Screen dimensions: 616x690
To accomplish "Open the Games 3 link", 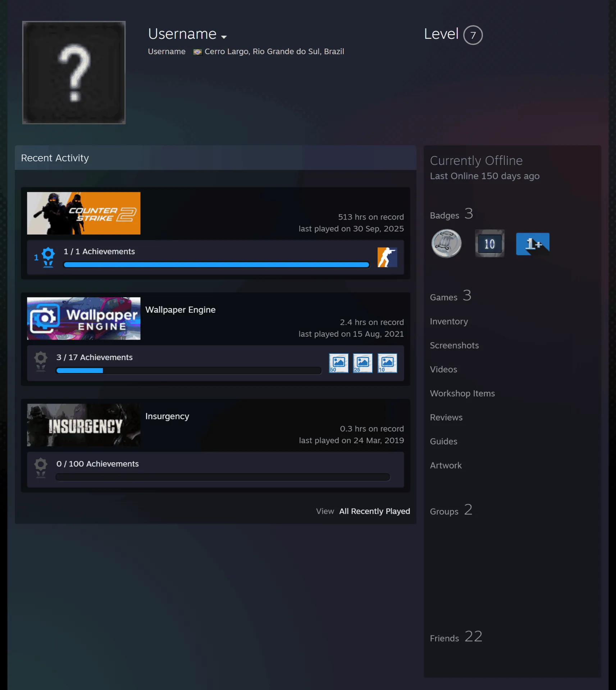I will tap(451, 296).
